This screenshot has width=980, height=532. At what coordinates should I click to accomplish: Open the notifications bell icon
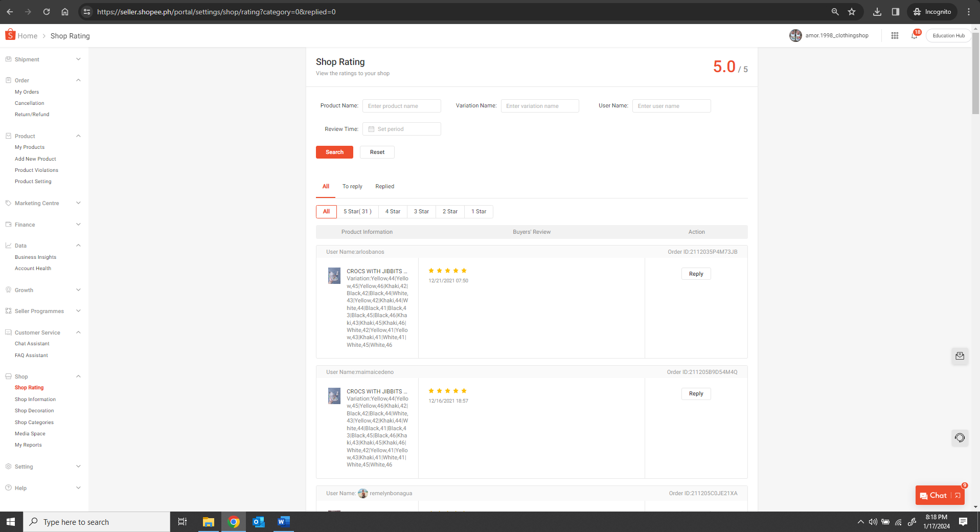[x=914, y=36]
